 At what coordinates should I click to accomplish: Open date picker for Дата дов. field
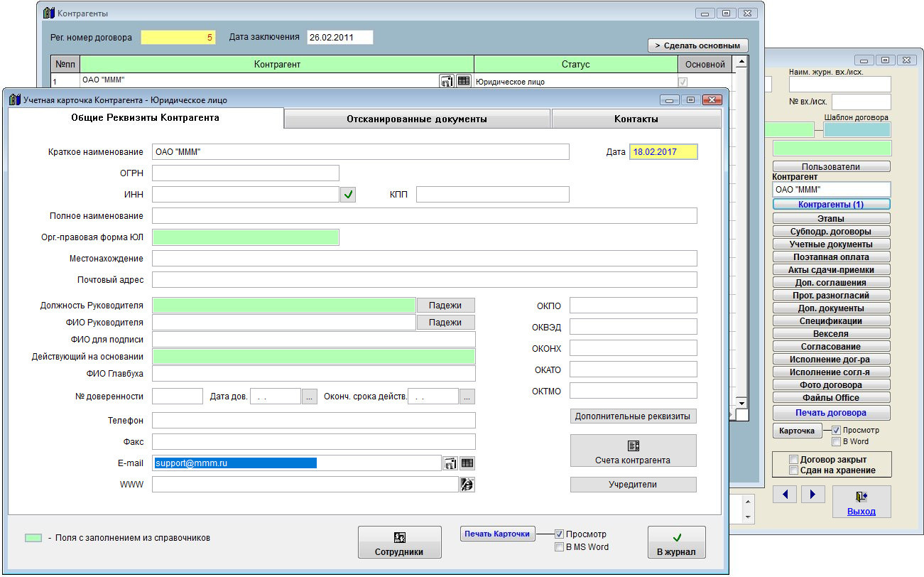pos(310,397)
